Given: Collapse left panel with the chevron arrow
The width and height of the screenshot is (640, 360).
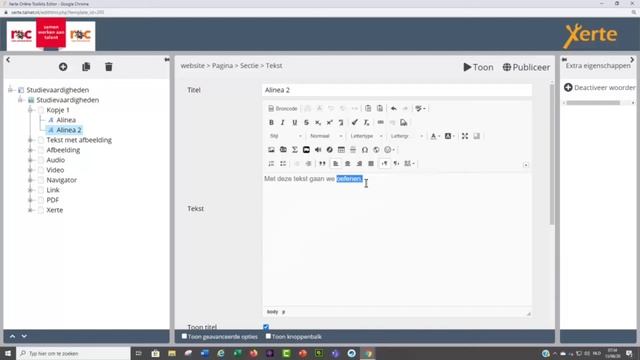Looking at the screenshot, I should [x=8, y=60].
